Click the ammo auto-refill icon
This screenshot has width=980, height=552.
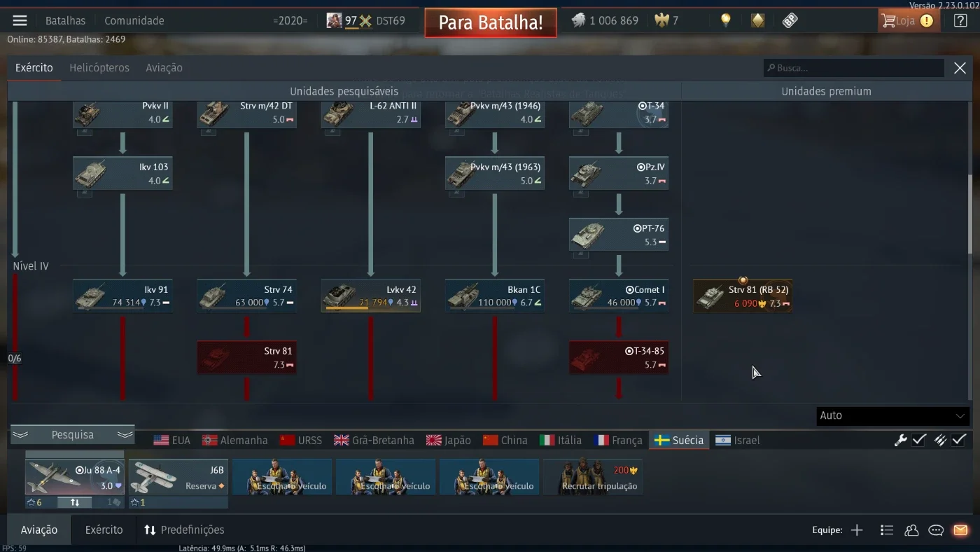(x=940, y=440)
